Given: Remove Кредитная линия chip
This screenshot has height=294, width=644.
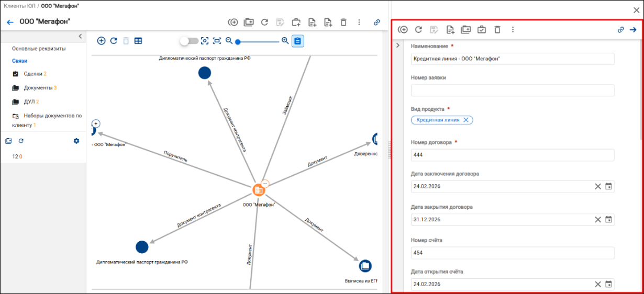Looking at the screenshot, I should tap(465, 120).
